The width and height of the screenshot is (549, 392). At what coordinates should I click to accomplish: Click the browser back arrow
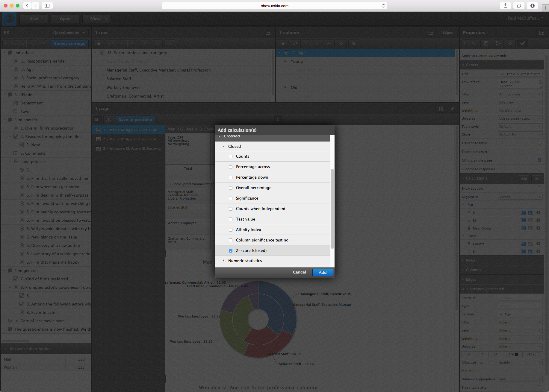point(27,6)
